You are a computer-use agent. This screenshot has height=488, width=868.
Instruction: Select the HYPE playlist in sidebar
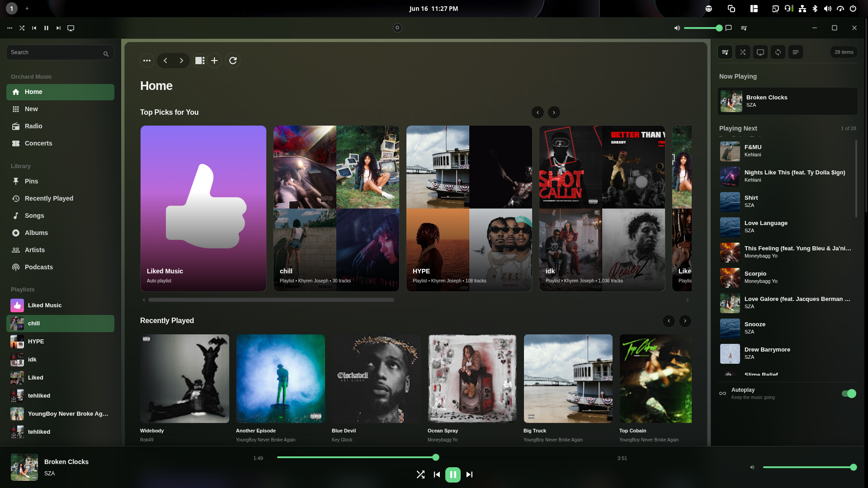click(x=60, y=342)
